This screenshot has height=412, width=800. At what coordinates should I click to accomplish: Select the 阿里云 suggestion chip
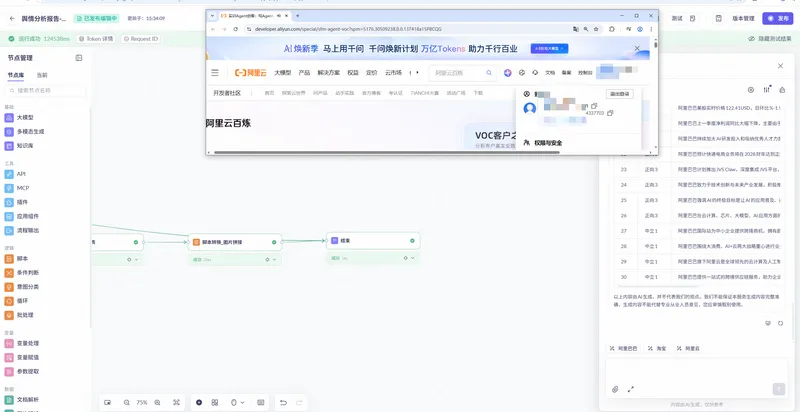pyautogui.click(x=688, y=349)
